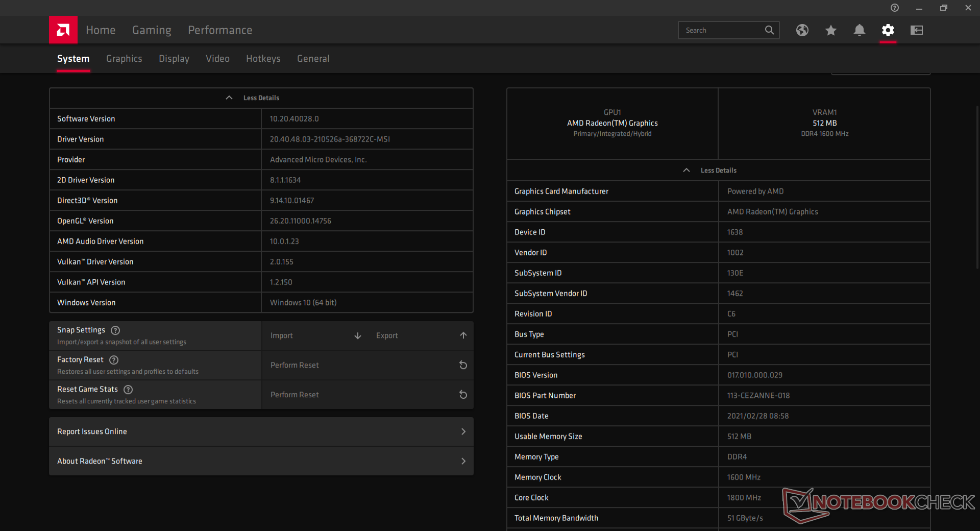Click the Reset Game Stats circular arrow icon
The height and width of the screenshot is (531, 980).
click(x=463, y=395)
